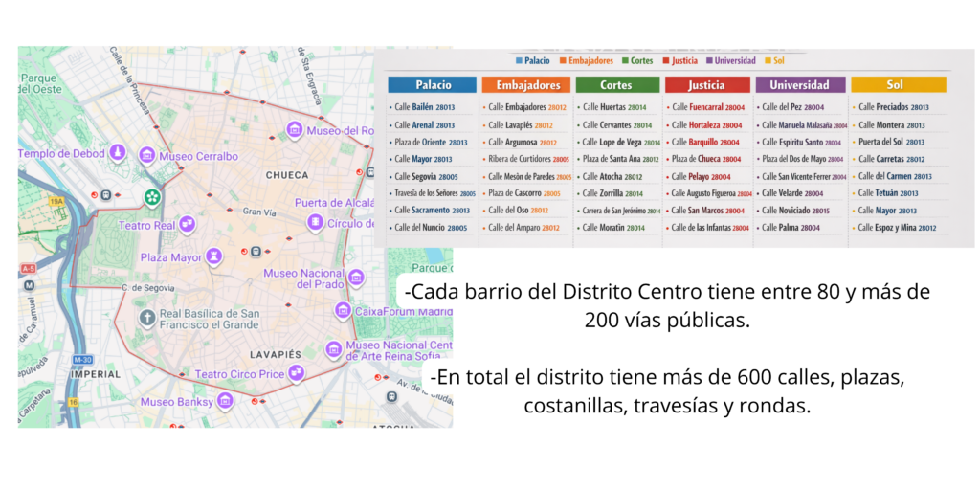Open the Plaza Mayor landmark marker
Viewport: 980px width, 490px height.
[215, 256]
